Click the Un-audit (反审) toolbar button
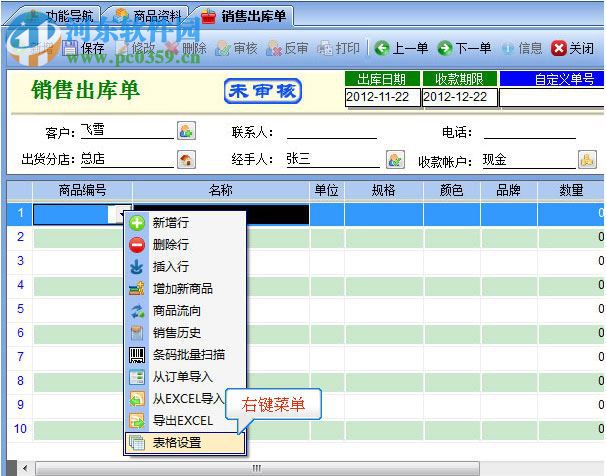Screen dimensions: 606x476 pyautogui.click(x=287, y=48)
